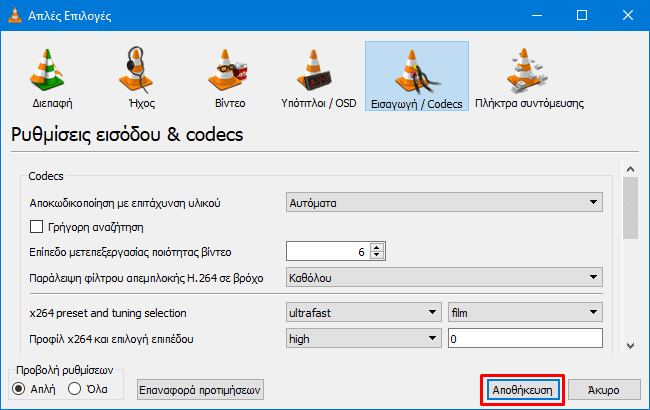650x410 pixels.
Task: Decrease video post-processing quality level
Action: tap(377, 255)
